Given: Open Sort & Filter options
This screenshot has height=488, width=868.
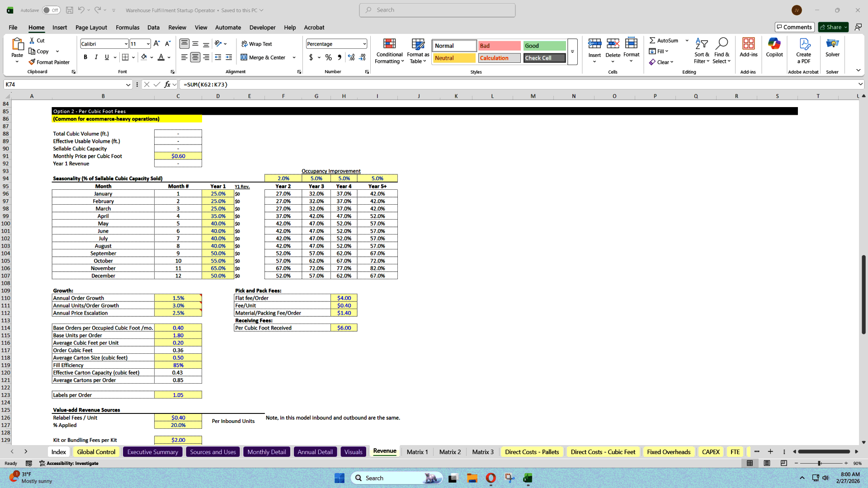Looking at the screenshot, I should pyautogui.click(x=701, y=51).
